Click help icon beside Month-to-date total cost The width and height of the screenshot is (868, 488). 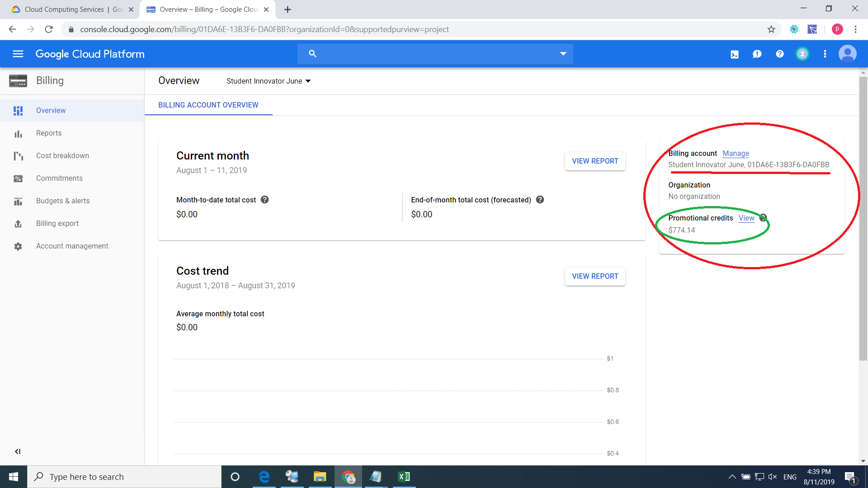click(x=265, y=200)
